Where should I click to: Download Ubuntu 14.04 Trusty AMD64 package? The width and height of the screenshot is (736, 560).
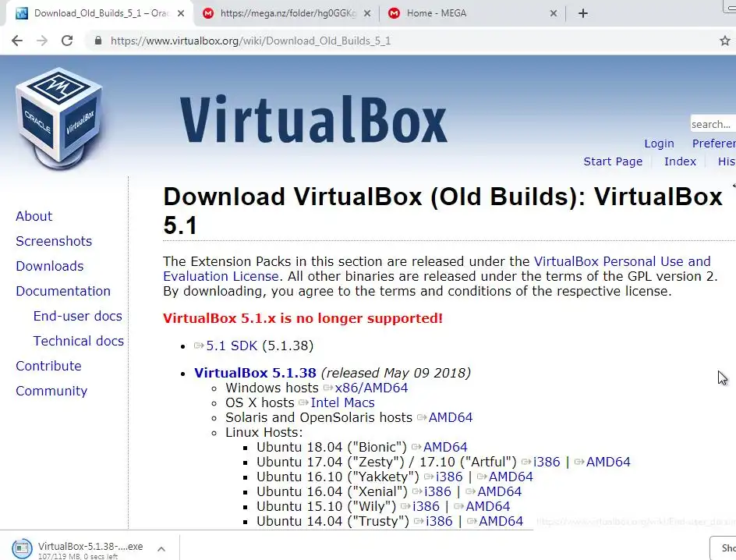(x=501, y=521)
